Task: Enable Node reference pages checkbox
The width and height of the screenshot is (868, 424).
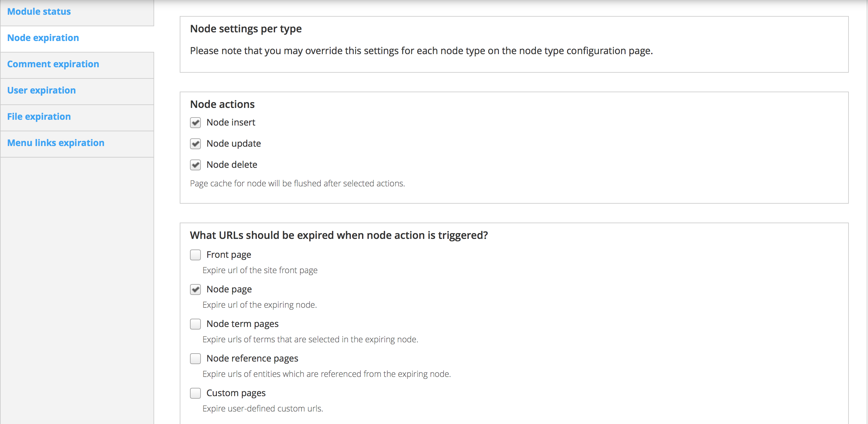Action: (x=195, y=358)
